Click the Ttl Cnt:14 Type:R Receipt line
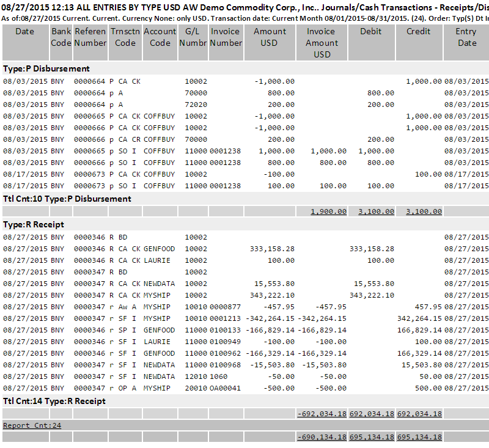 tap(54, 401)
